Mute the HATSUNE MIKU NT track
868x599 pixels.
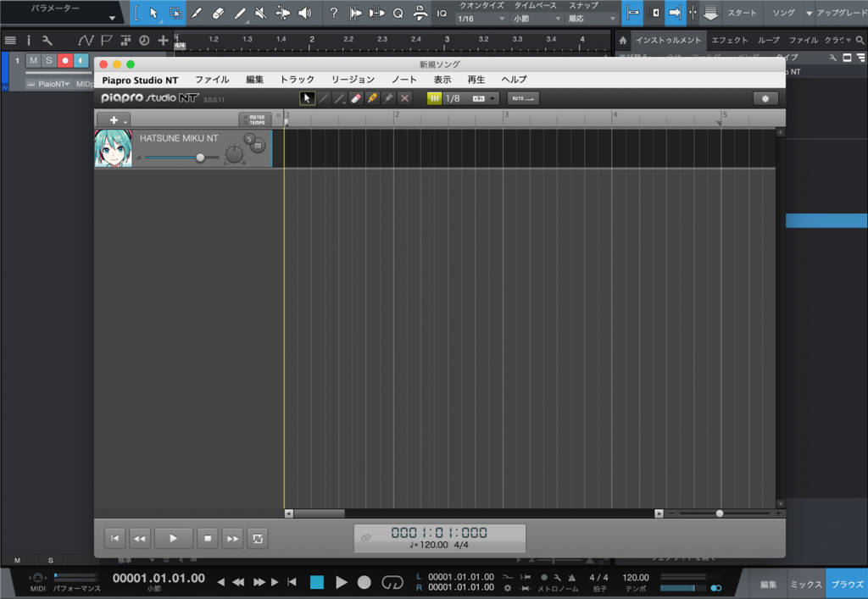click(258, 146)
